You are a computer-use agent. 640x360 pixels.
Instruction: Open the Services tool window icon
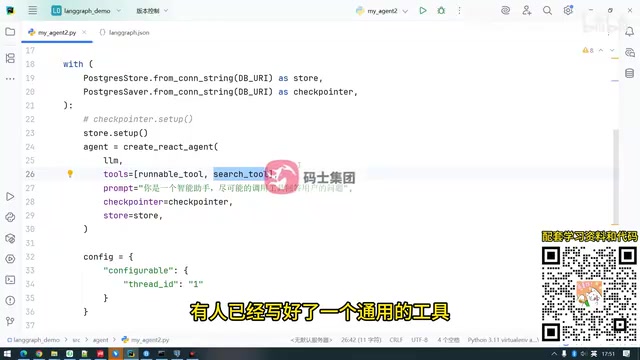point(10,259)
